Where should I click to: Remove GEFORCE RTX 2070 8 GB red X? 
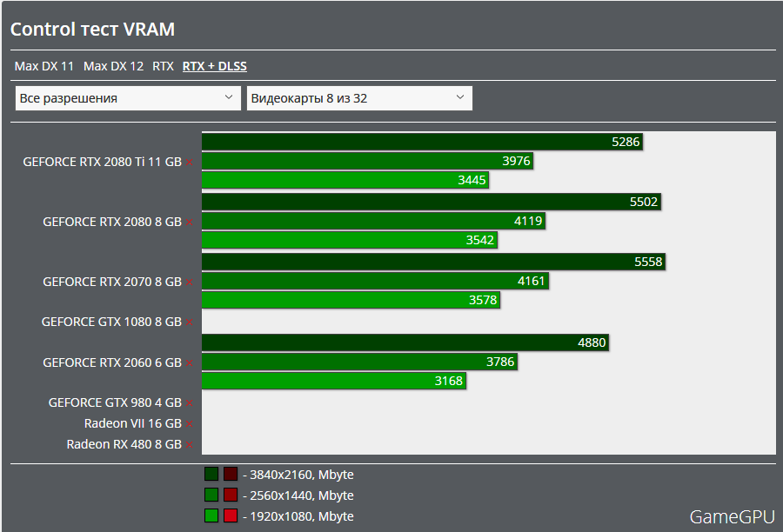[190, 283]
